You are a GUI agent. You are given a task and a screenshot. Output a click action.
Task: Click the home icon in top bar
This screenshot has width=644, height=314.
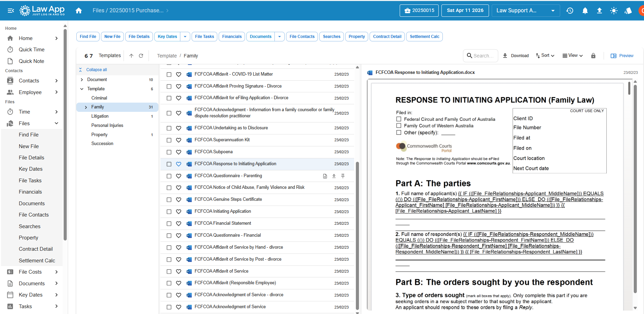click(x=79, y=11)
